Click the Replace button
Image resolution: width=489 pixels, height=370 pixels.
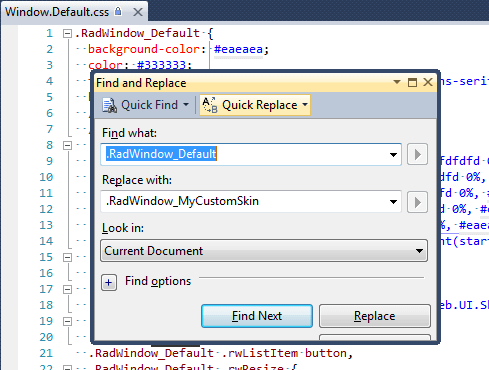(x=375, y=316)
